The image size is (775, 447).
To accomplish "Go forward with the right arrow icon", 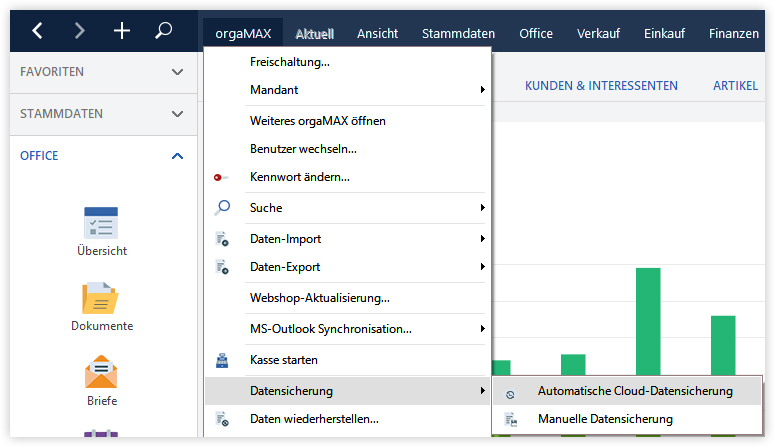I will point(79,31).
